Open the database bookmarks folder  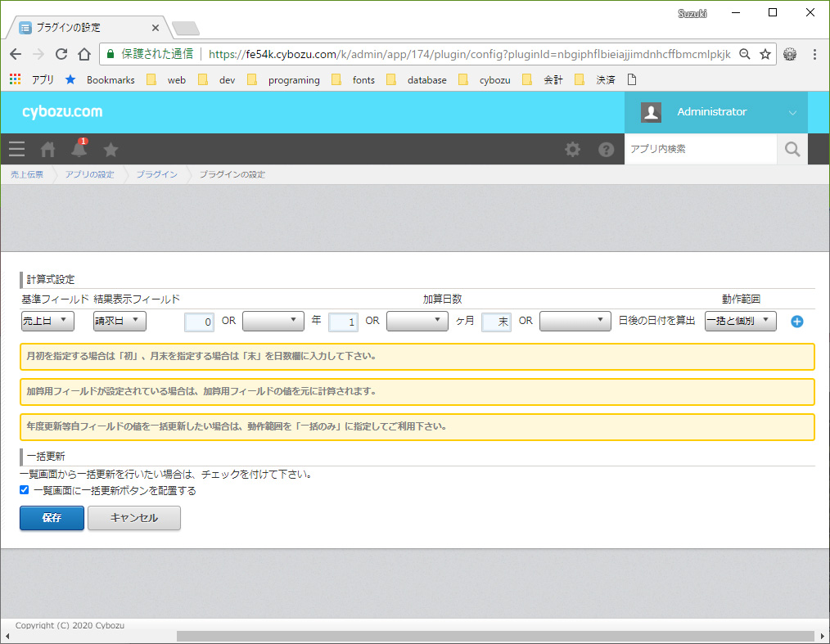[417, 80]
